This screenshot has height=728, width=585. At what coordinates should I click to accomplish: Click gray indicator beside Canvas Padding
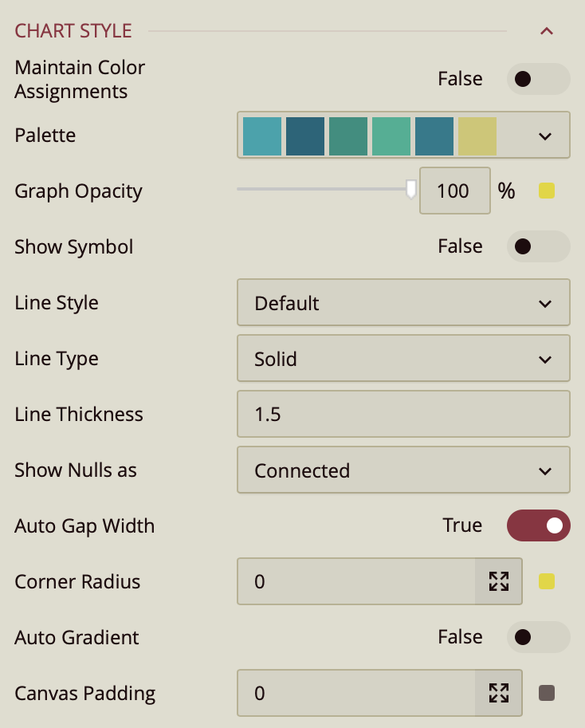point(547,693)
